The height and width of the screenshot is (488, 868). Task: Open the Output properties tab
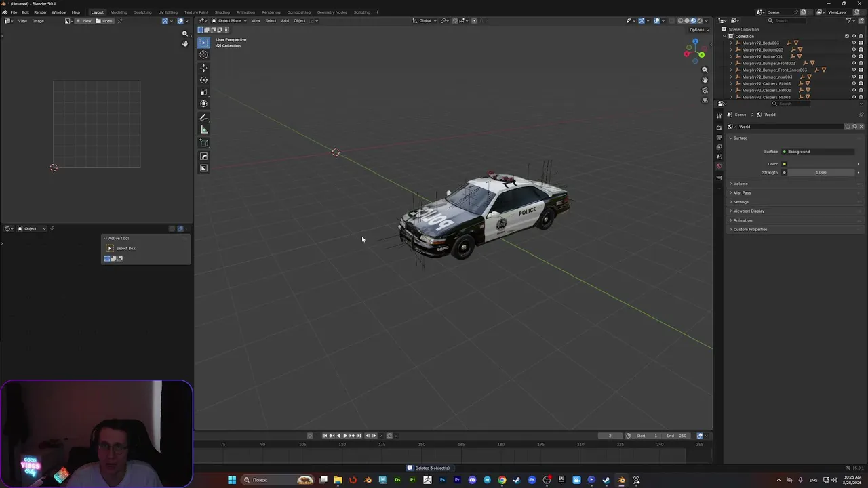point(719,138)
